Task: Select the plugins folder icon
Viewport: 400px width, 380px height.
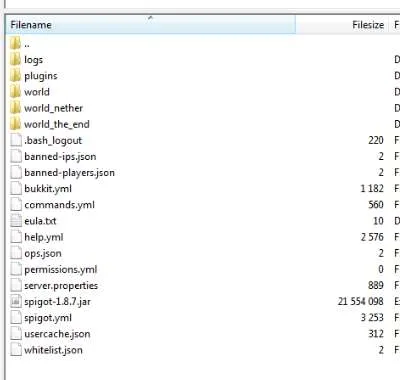Action: (x=15, y=76)
